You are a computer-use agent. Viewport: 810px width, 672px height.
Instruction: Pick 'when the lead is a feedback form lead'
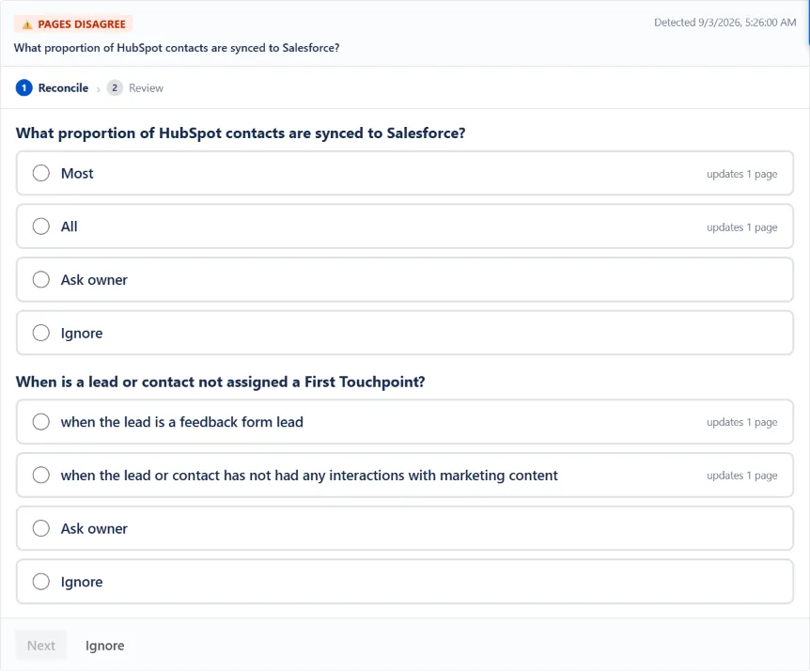pos(404,421)
